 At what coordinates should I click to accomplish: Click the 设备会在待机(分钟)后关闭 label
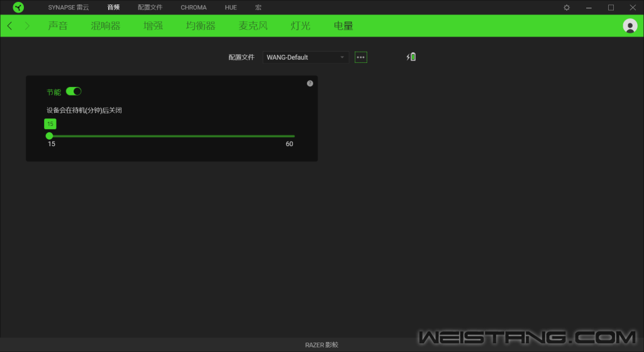click(84, 110)
